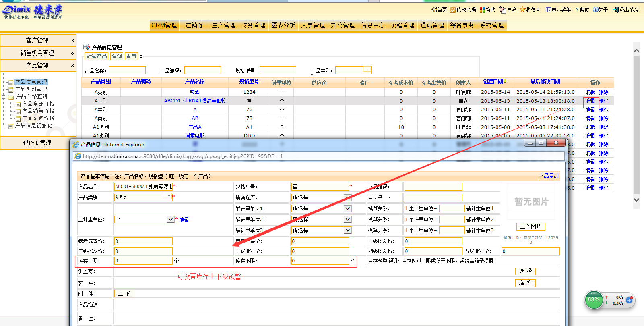This screenshot has height=326, width=644.
Task: Click the 选择 button in the 供应商 row
Action: point(525,271)
